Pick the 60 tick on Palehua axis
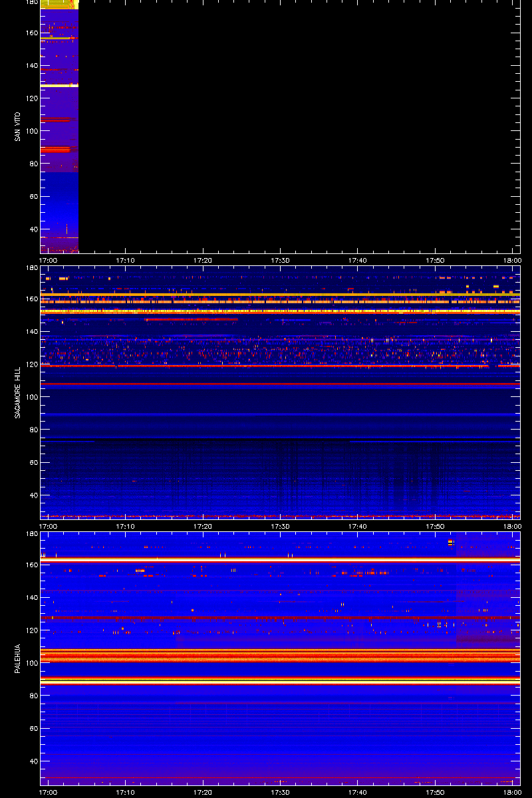Screen dimensions: 532x798 [33, 729]
